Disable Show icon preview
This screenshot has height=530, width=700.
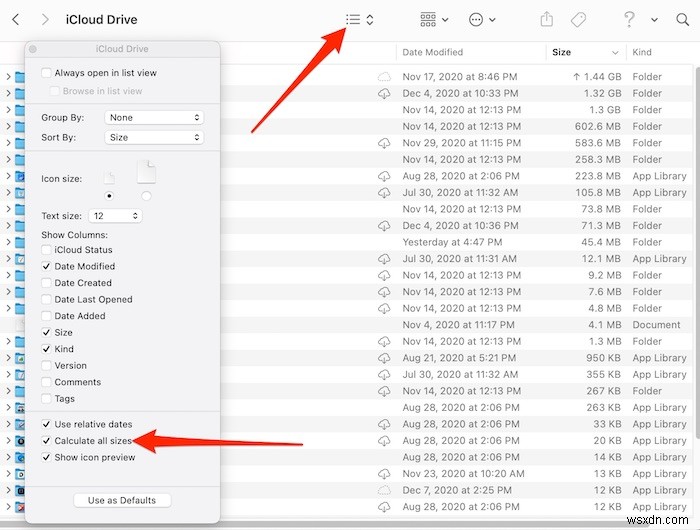point(46,457)
